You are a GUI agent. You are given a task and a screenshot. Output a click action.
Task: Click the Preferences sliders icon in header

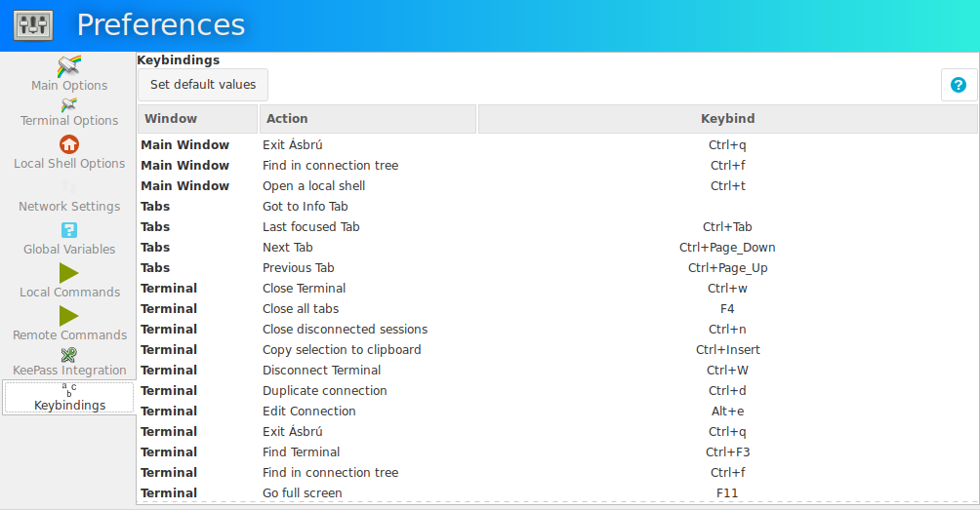pos(33,25)
